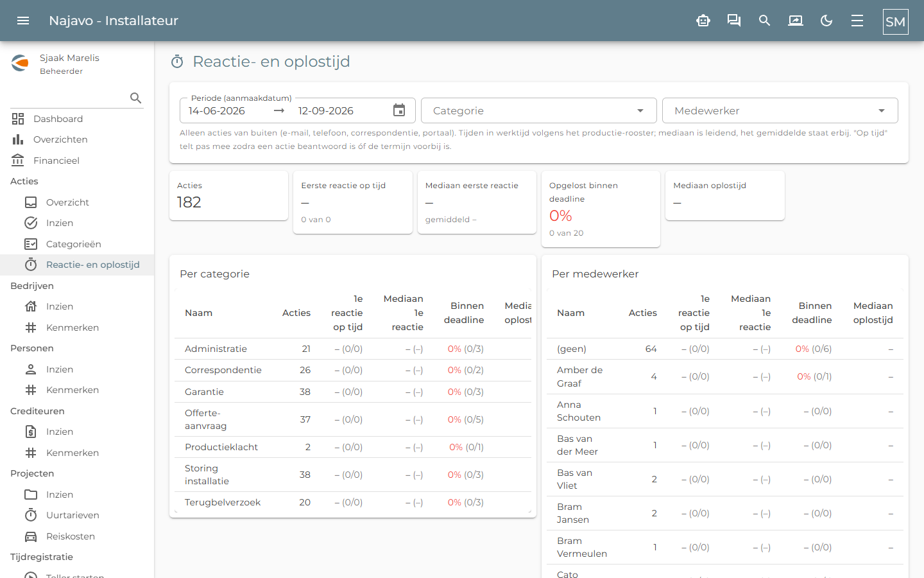Click the Inzien folder icon under Projecten
This screenshot has width=924, height=578.
(x=31, y=495)
